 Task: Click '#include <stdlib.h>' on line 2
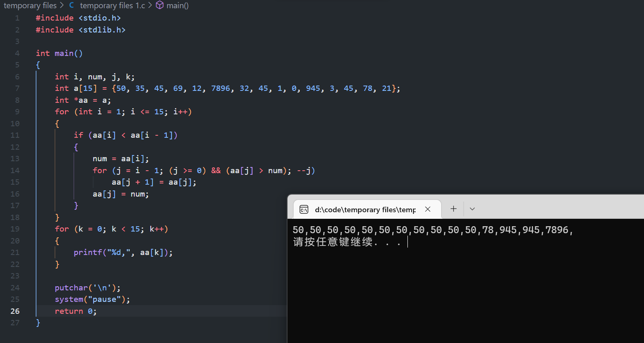pos(80,30)
